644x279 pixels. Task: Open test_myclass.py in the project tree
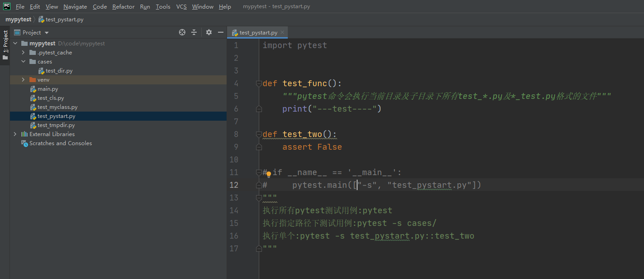click(x=57, y=107)
